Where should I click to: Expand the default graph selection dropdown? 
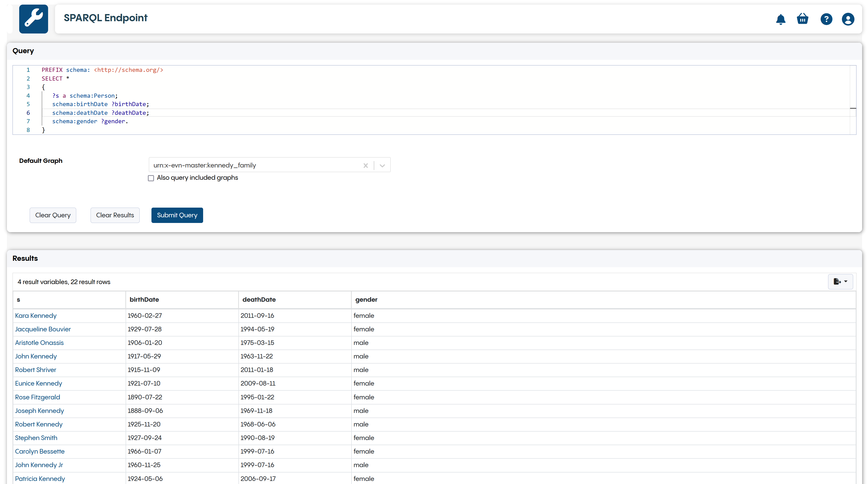(382, 165)
